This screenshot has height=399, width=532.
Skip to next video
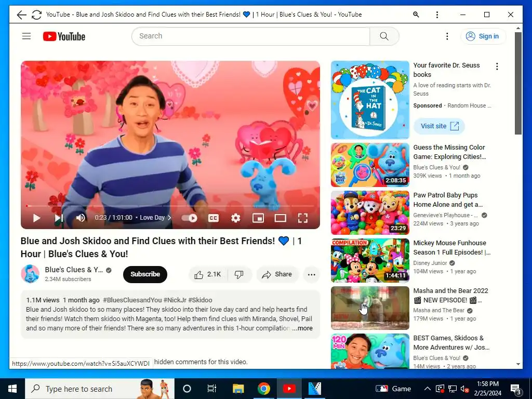[59, 218]
